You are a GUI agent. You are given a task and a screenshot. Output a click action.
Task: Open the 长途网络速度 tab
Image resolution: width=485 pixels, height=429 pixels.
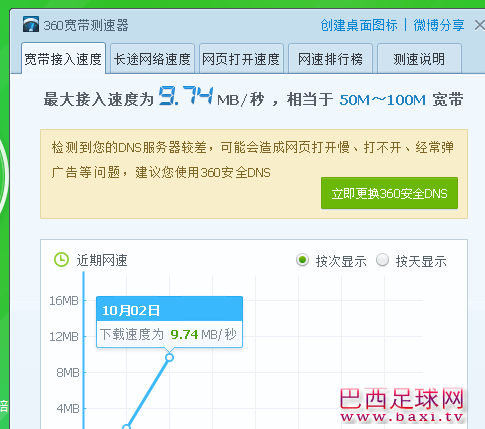click(x=152, y=59)
